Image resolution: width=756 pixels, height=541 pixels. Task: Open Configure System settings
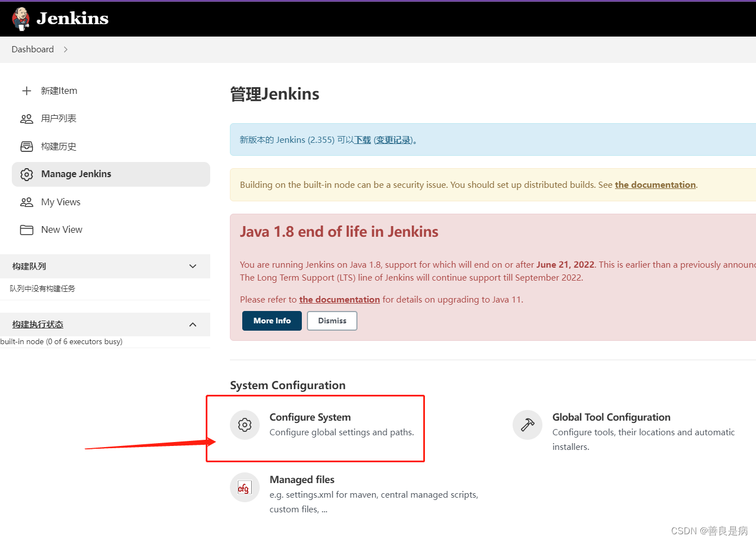pyautogui.click(x=310, y=417)
